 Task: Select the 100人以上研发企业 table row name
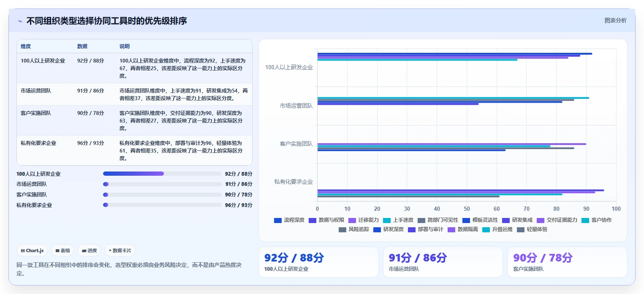[43, 60]
